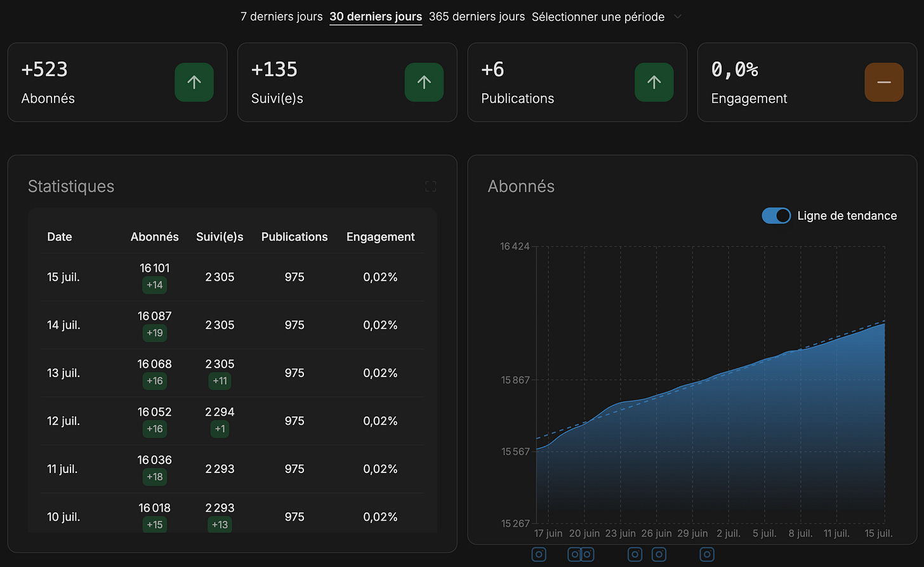924x567 pixels.
Task: Click the Publications column header
Action: pos(294,237)
